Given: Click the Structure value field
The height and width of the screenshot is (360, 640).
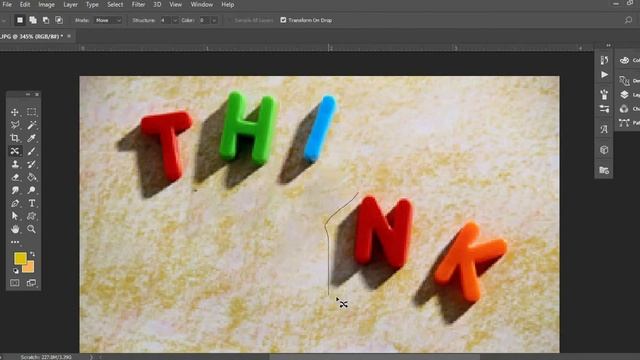Looking at the screenshot, I should pyautogui.click(x=165, y=20).
